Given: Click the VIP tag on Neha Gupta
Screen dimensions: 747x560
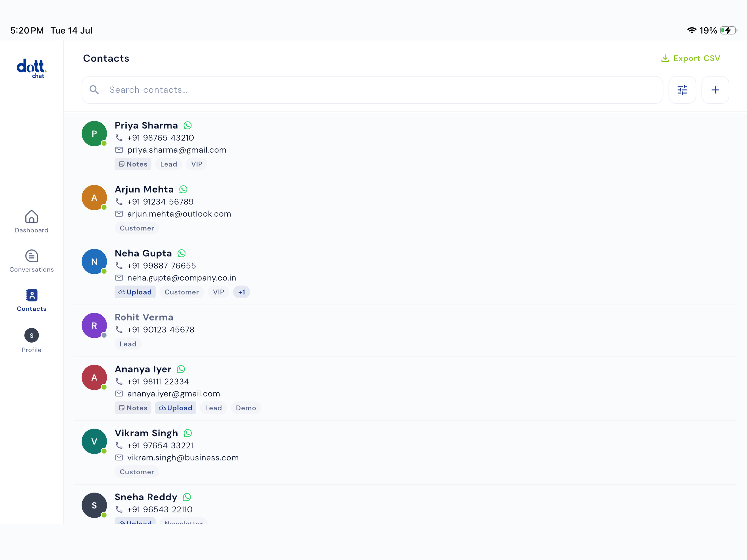Looking at the screenshot, I should pyautogui.click(x=218, y=292).
